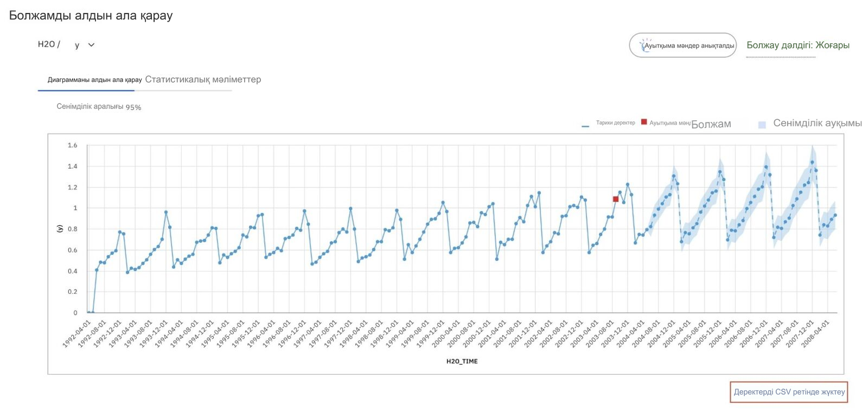The image size is (868, 413).
Task: Click the red anomaly legend square
Action: tap(644, 122)
